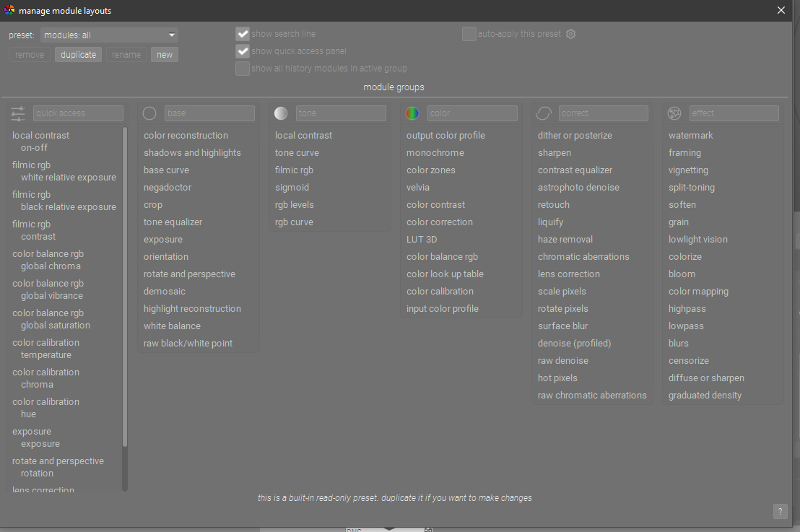Select velvia in the color group

[418, 187]
